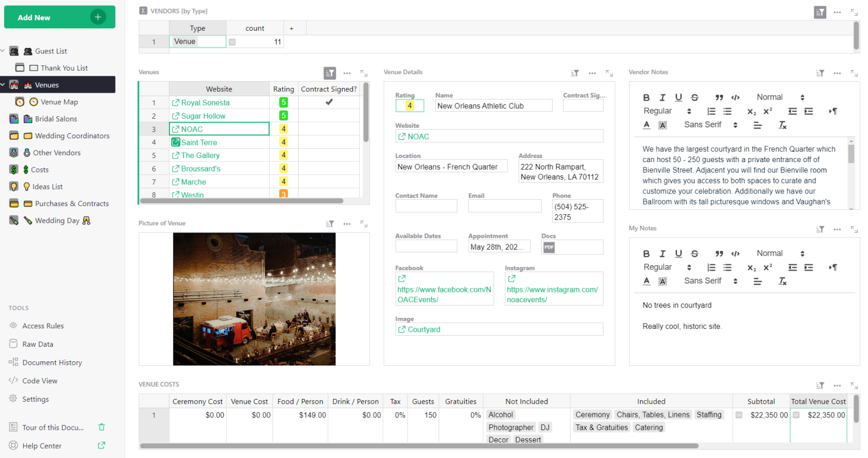This screenshot has width=868, height=458.
Task: Toggle Bold in My Notes editor
Action: 646,254
